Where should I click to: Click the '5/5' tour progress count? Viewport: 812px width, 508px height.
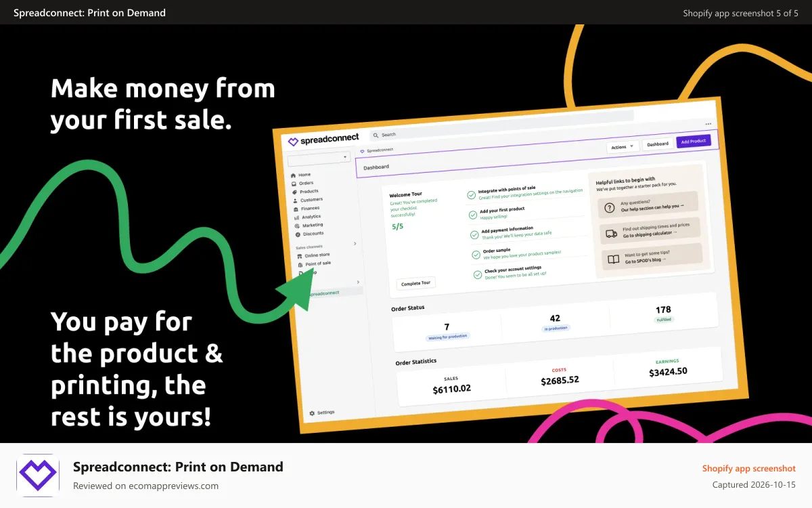click(398, 226)
